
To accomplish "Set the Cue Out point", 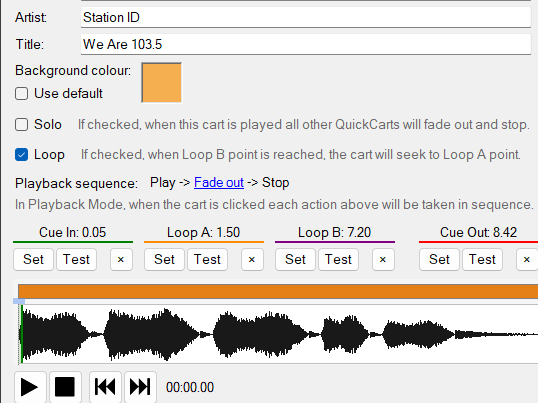I will point(439,260).
